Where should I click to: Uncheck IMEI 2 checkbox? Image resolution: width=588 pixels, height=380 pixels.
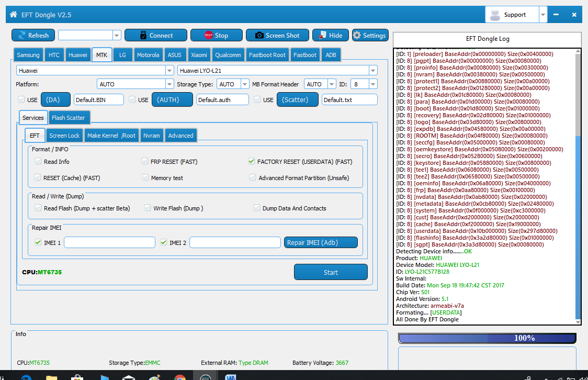point(164,242)
